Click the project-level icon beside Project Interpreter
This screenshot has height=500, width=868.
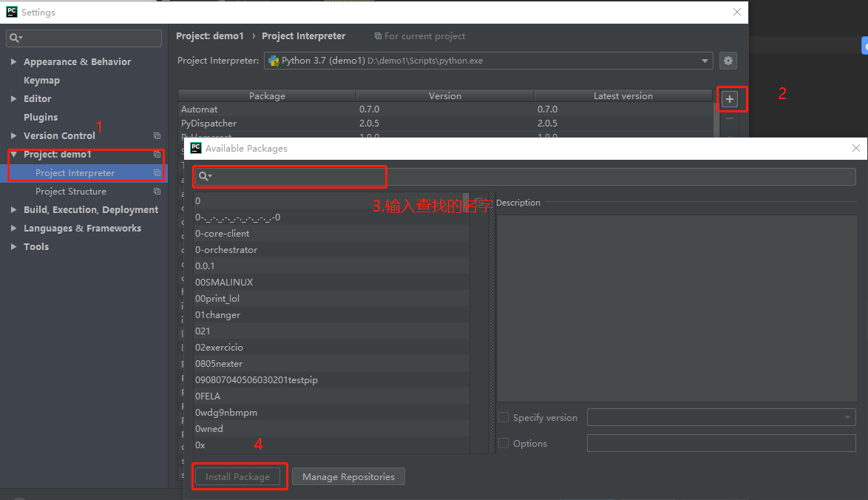coord(157,173)
